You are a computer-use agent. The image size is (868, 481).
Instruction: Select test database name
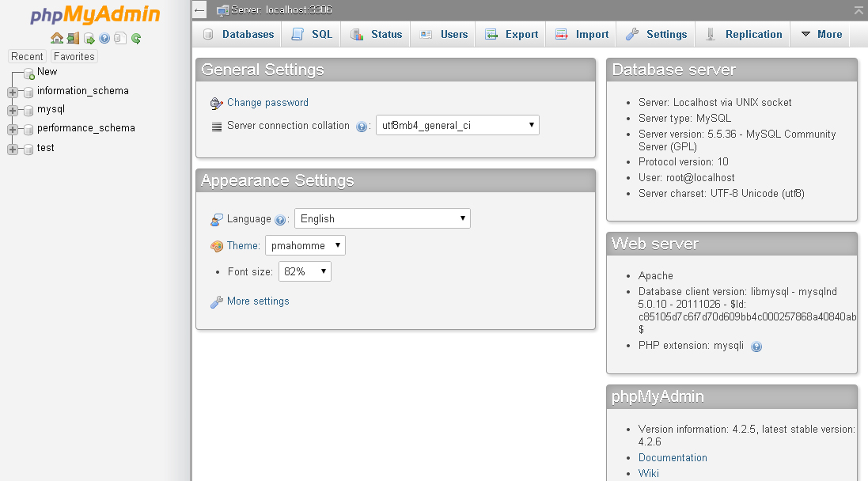[45, 147]
